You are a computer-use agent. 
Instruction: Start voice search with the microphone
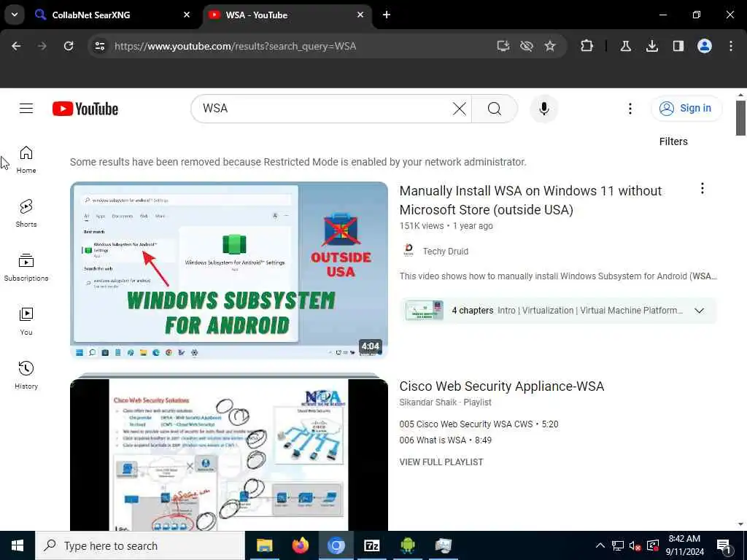coord(543,109)
